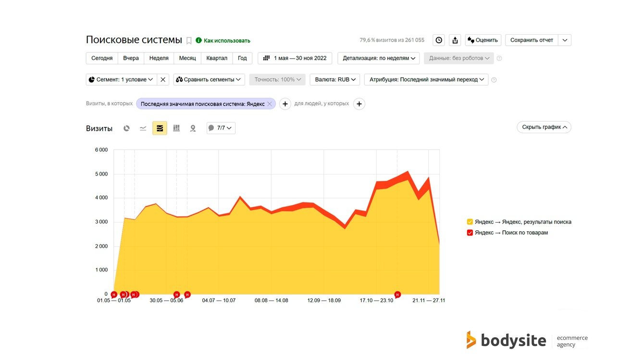Click the Сохранить отчет button
The width and height of the screenshot is (644, 364).
point(531,40)
